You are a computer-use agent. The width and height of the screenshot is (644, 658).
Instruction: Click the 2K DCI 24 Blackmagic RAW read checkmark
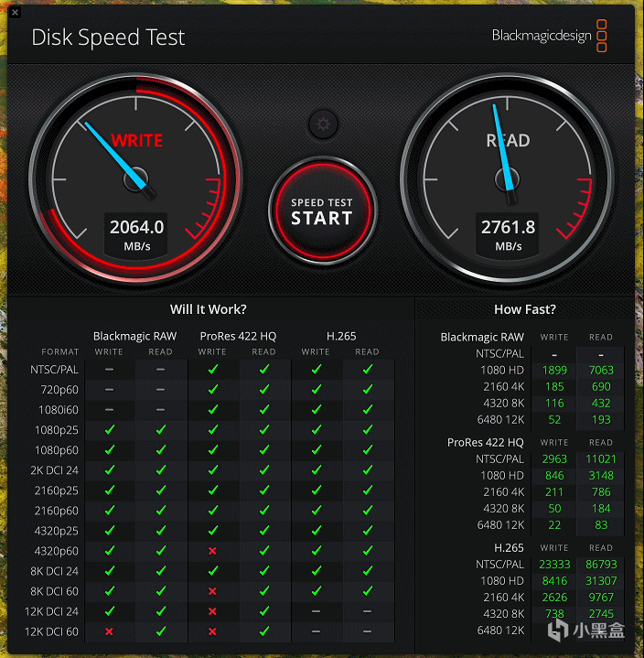161,469
